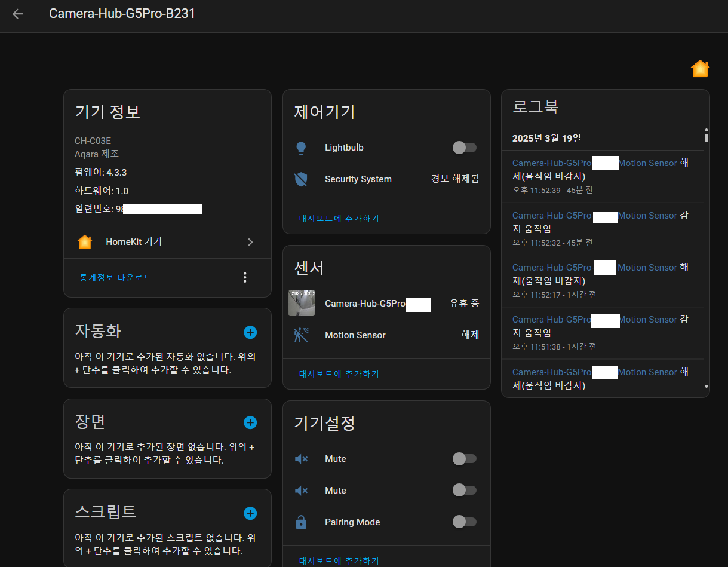Click the Pairing Mode lock icon
The height and width of the screenshot is (567, 728).
(301, 522)
